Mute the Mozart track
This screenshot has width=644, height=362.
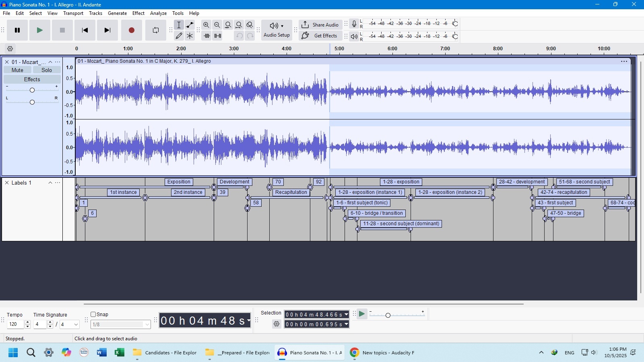pos(17,70)
